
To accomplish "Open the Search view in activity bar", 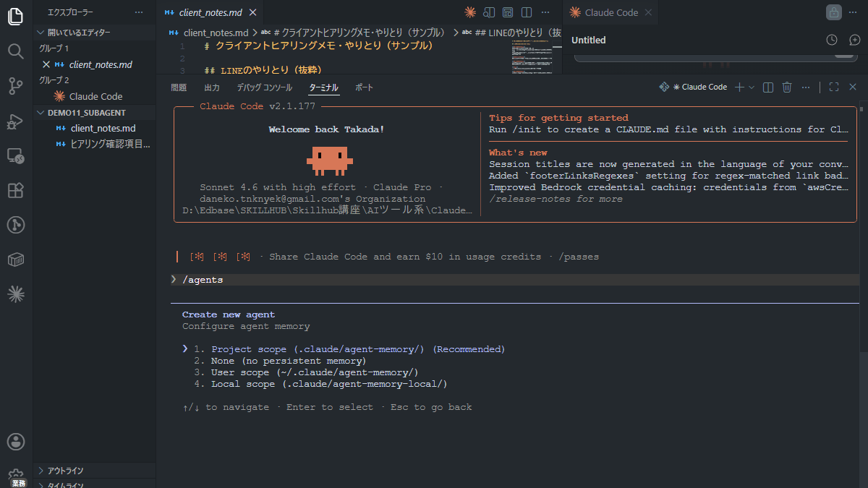I will [x=15, y=51].
